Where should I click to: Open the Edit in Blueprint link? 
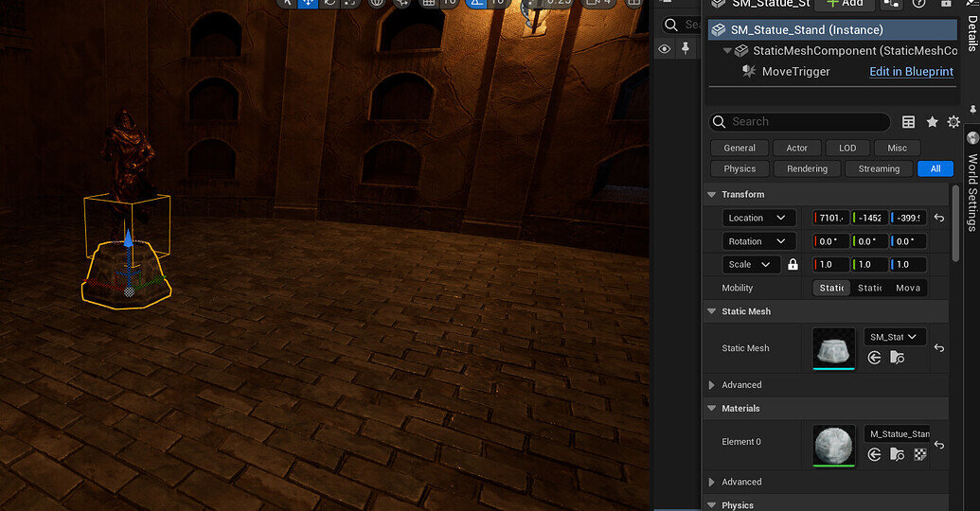click(911, 71)
